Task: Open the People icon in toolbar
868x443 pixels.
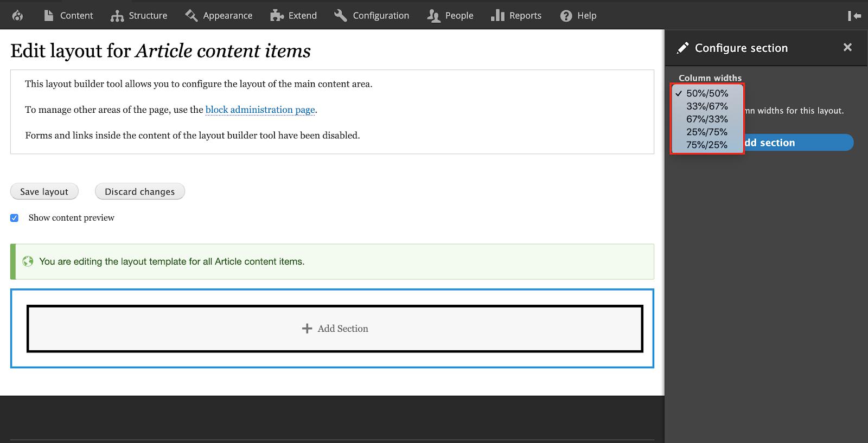Action: pos(433,16)
